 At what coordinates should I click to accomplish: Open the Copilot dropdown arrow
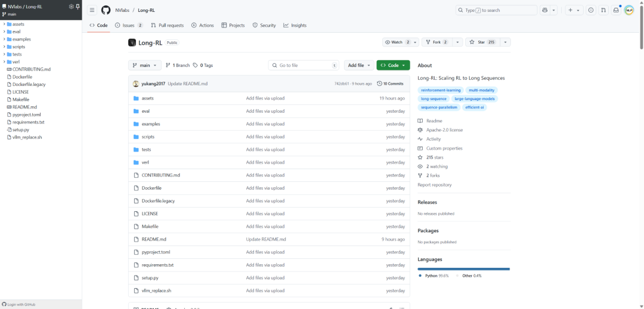tap(553, 10)
